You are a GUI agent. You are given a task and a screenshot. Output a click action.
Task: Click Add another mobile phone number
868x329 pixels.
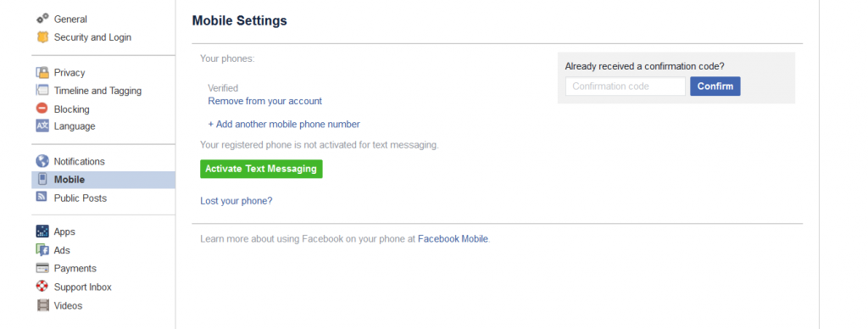point(284,124)
